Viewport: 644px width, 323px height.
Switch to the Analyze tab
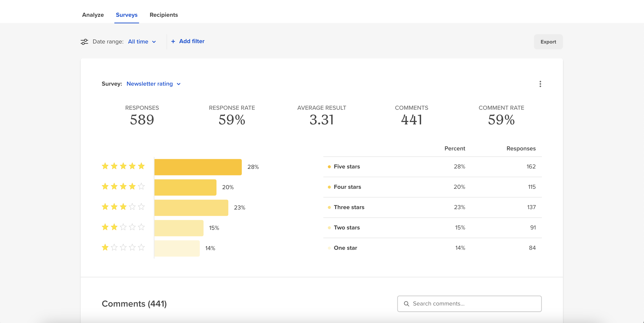click(93, 15)
